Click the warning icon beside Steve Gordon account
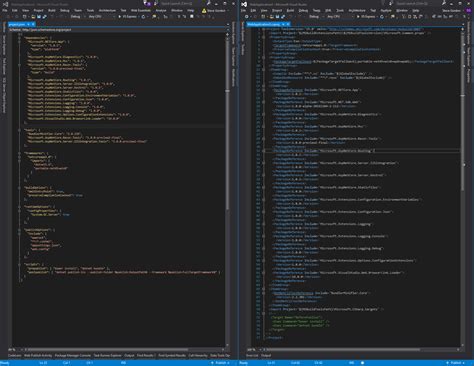474x366 pixels. 204,11
